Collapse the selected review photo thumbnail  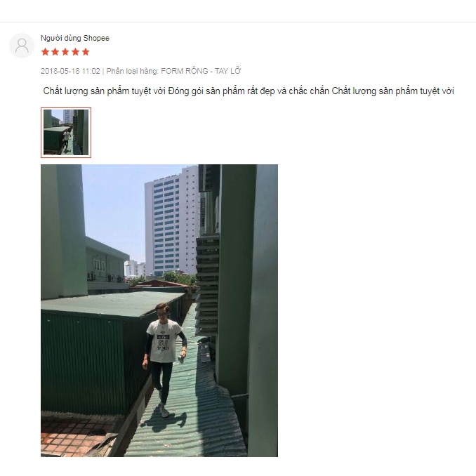click(66, 133)
